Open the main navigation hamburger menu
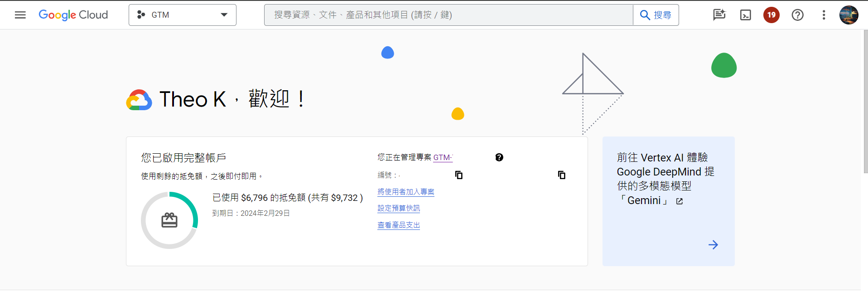 [x=20, y=15]
